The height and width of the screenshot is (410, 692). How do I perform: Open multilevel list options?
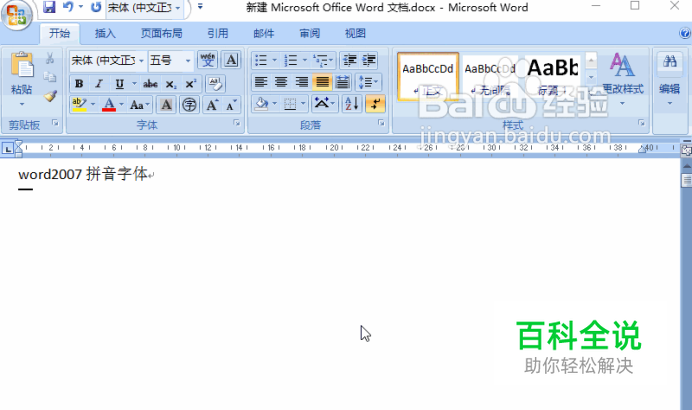pyautogui.click(x=323, y=60)
